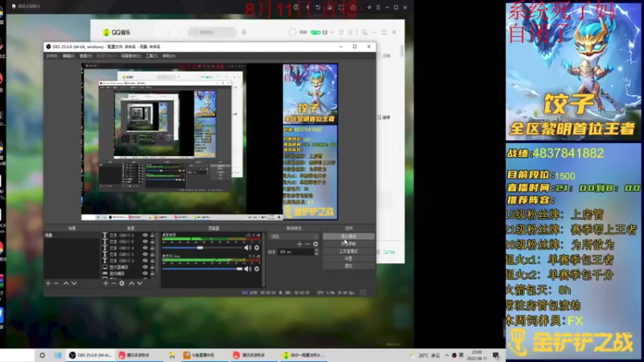Open the mail icon in QQ Music header

click(x=325, y=32)
